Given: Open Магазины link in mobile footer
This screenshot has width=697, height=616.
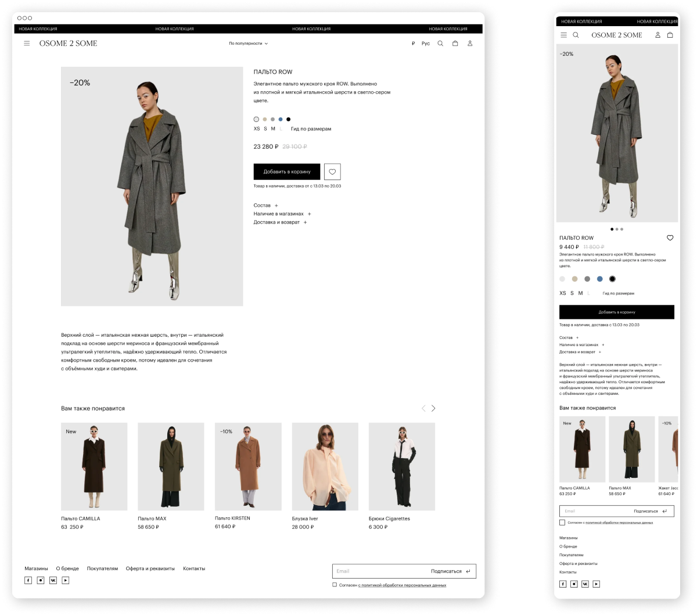Looking at the screenshot, I should (568, 538).
